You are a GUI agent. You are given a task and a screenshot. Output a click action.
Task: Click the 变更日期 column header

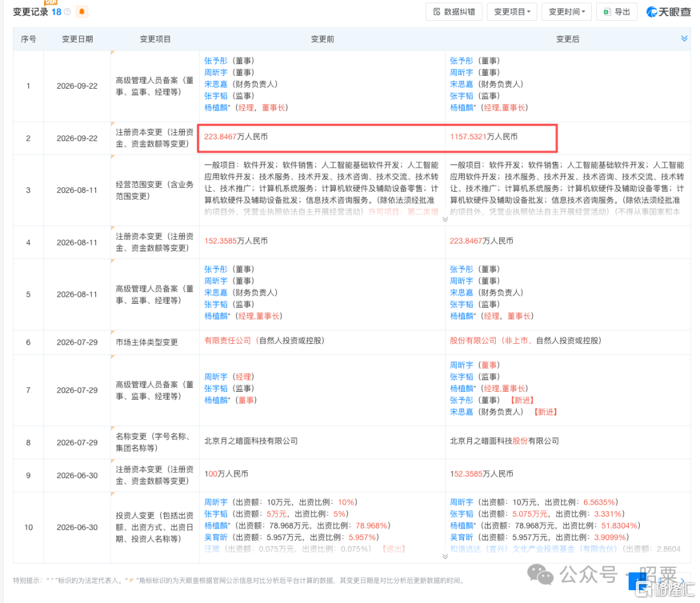(77, 40)
